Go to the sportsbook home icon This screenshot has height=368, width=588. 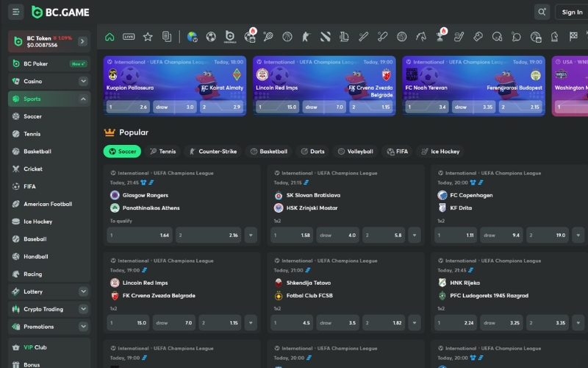(x=110, y=37)
